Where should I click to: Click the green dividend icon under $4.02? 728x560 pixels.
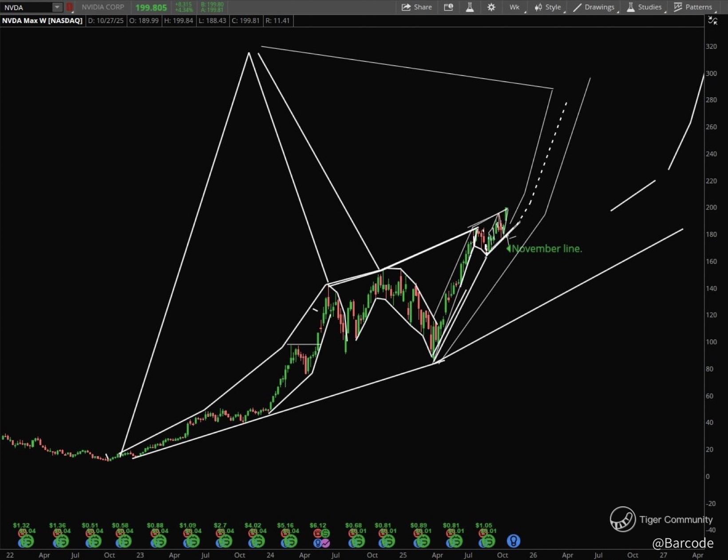258,541
